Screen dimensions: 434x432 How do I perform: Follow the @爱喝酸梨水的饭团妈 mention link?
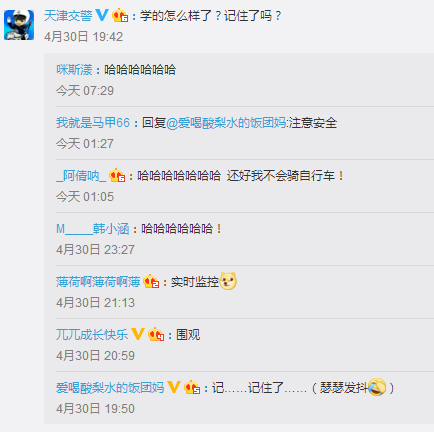226,123
